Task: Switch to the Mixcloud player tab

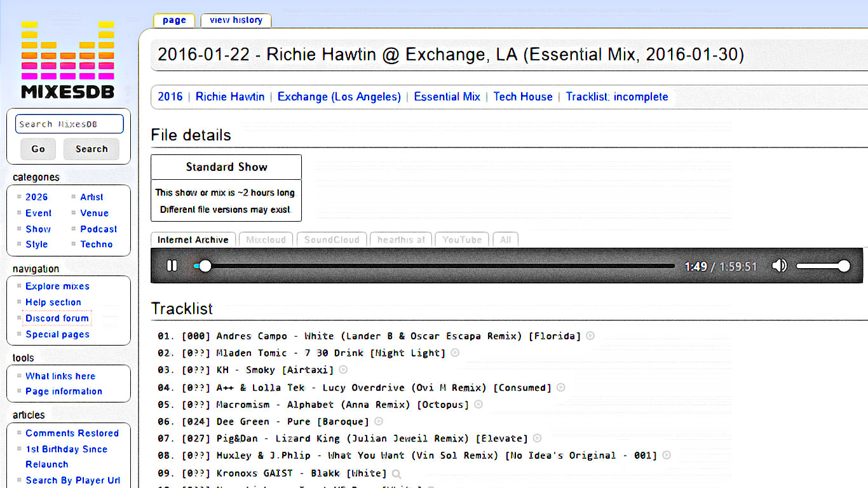Action: coord(266,240)
